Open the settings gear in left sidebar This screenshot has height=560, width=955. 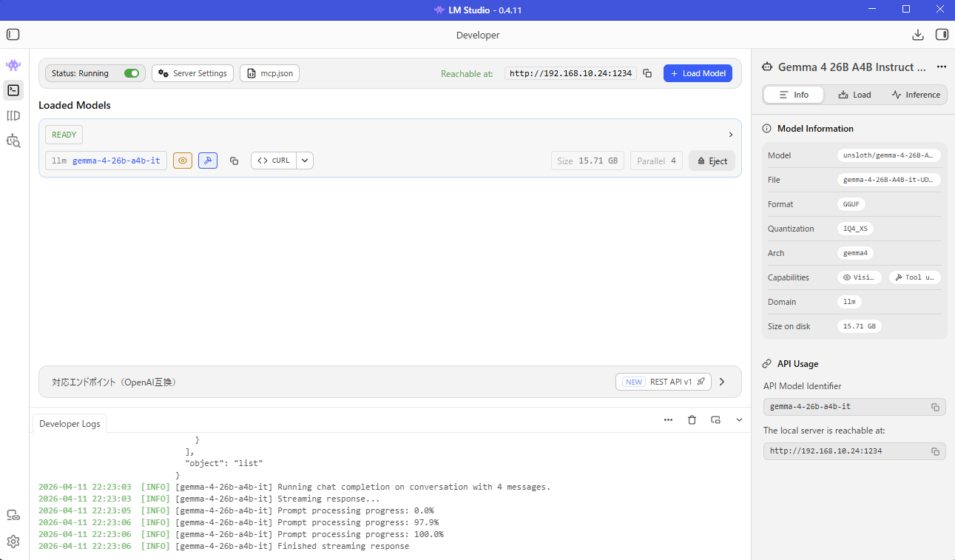click(13, 542)
